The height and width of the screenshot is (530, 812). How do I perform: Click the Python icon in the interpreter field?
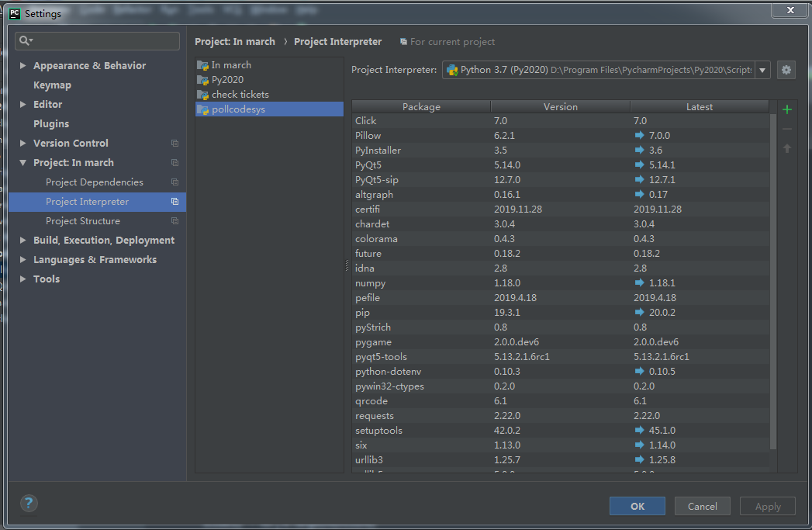point(452,70)
